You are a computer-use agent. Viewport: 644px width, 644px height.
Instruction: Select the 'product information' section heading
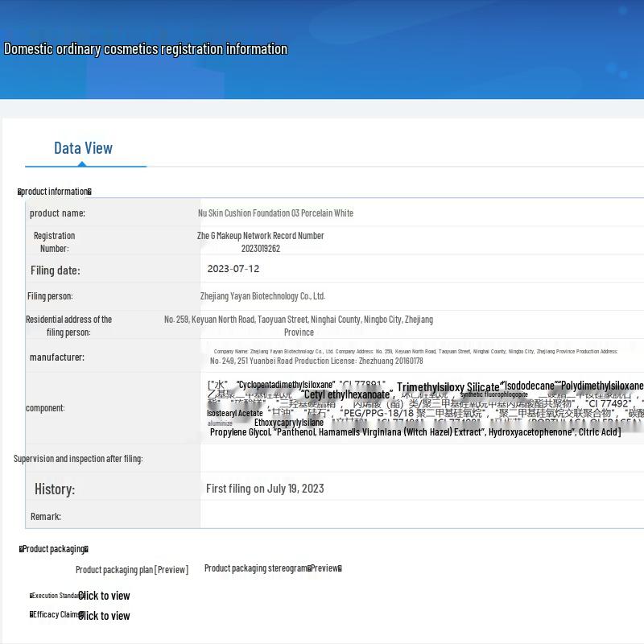[x=55, y=192]
